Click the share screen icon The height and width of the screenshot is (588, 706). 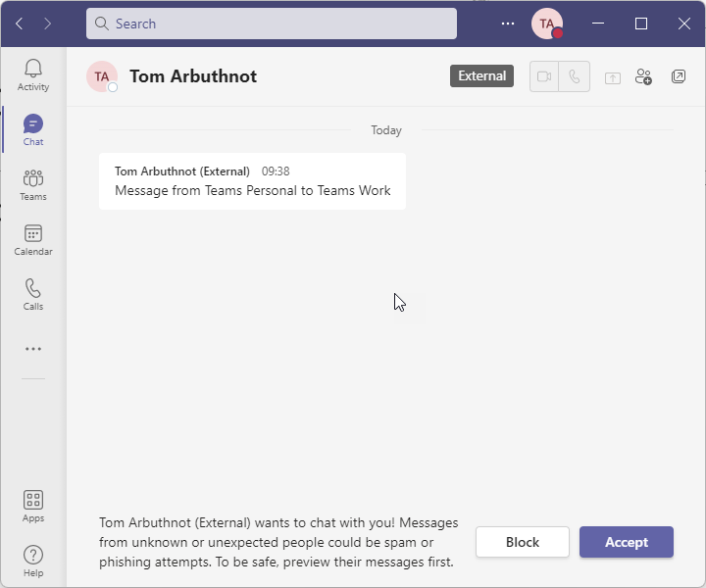[x=613, y=76]
